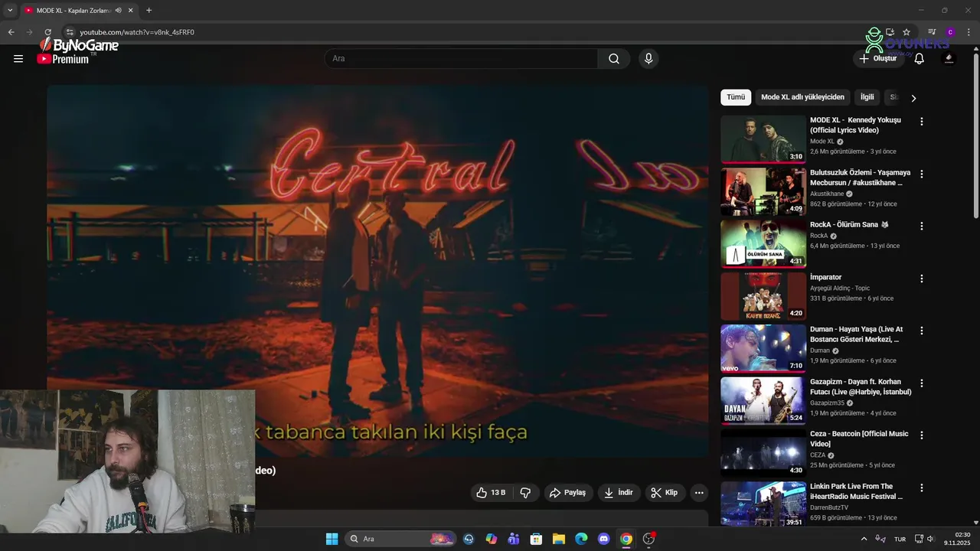Bookmark this page with the star
The image size is (980, 551).
906,32
